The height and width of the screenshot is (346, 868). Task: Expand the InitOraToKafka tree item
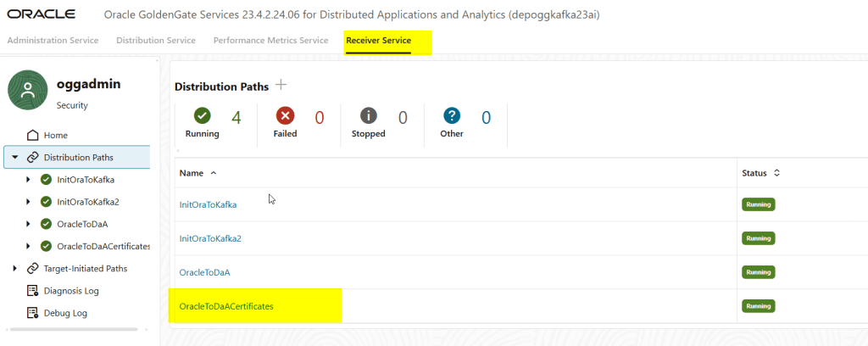(30, 180)
